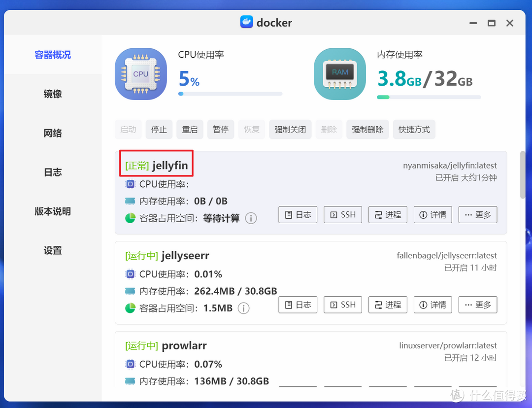Open the 更多 menu for jellyseerr
The width and height of the screenshot is (532, 408).
pos(477,305)
